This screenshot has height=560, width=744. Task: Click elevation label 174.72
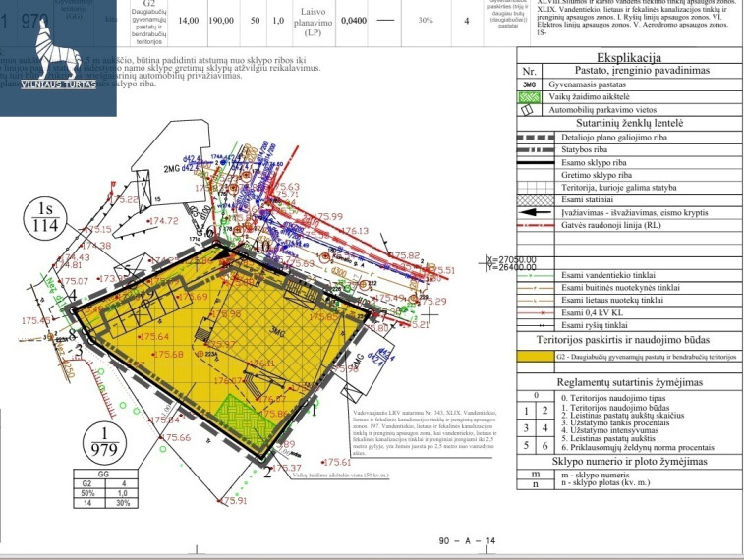pyautogui.click(x=163, y=221)
